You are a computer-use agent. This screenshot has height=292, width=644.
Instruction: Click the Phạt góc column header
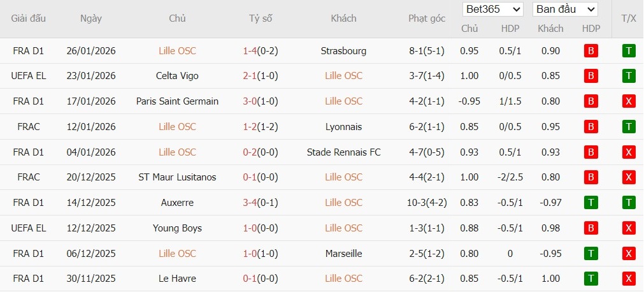click(x=427, y=18)
